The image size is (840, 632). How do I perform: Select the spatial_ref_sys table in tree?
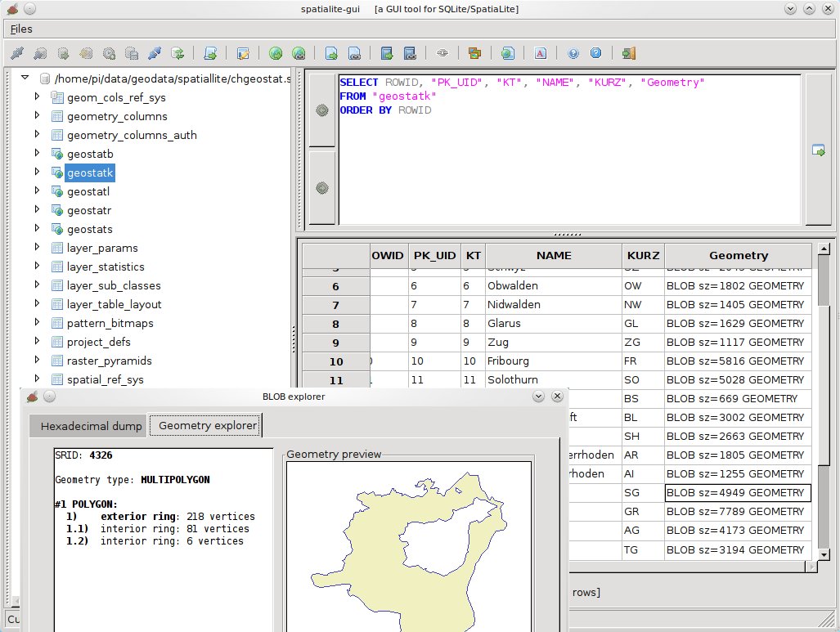pyautogui.click(x=106, y=379)
